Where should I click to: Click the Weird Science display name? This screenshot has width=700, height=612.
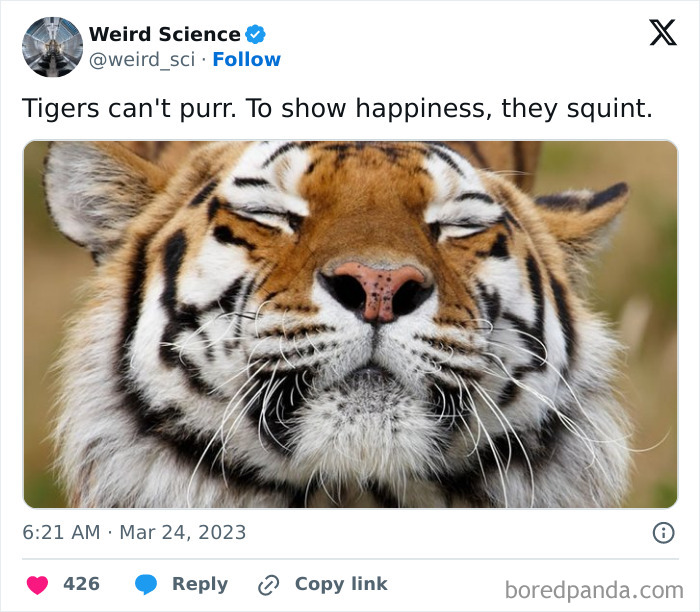click(165, 35)
